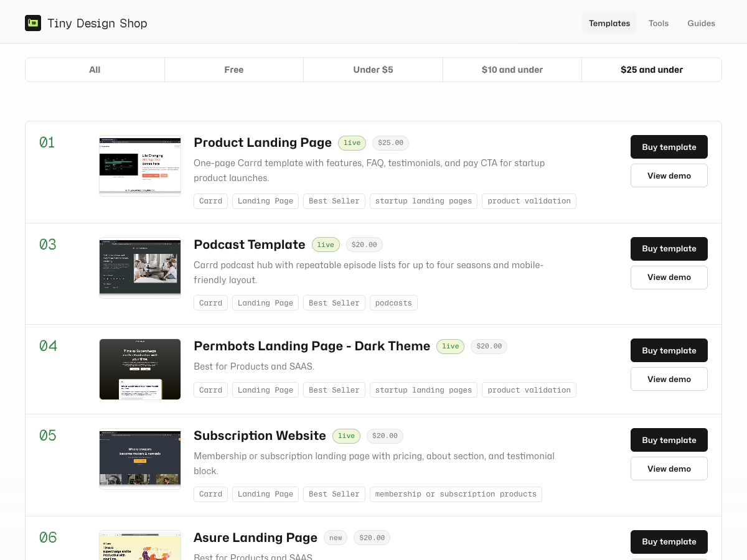The height and width of the screenshot is (560, 747).
Task: Click Best Seller tag on Subscription Website
Action: (x=334, y=494)
